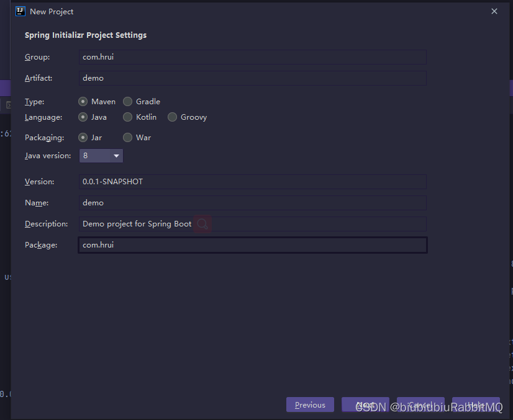
Task: Go back with the Previous button
Action: tap(310, 404)
